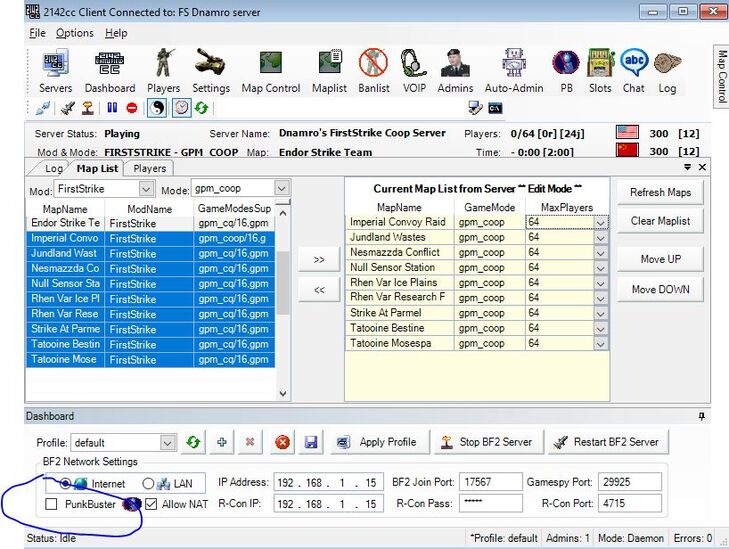
Task: Click the Apply Profile button
Action: 379,442
